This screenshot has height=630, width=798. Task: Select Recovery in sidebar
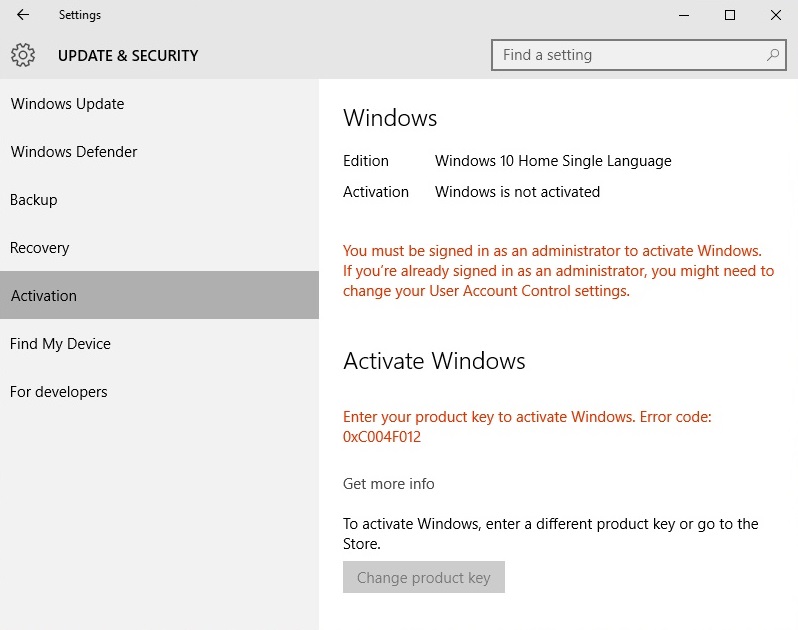(159, 248)
